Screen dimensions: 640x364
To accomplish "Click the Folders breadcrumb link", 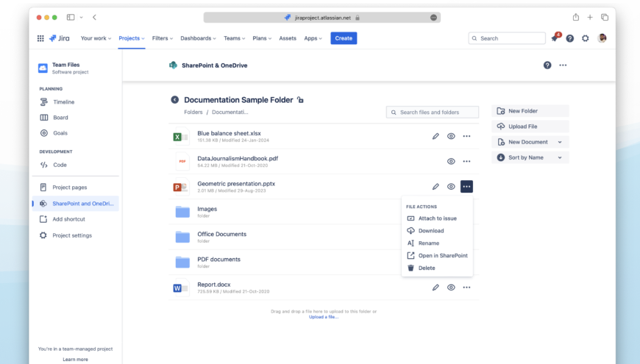I will 193,113.
